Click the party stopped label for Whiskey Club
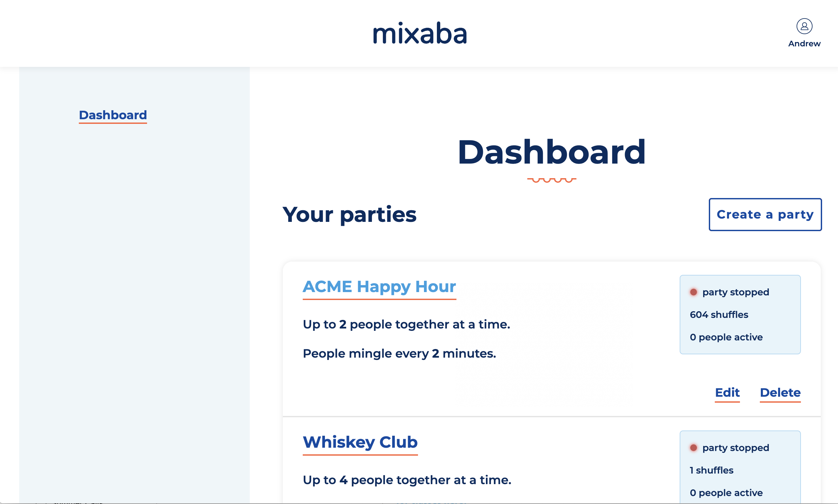 735,447
